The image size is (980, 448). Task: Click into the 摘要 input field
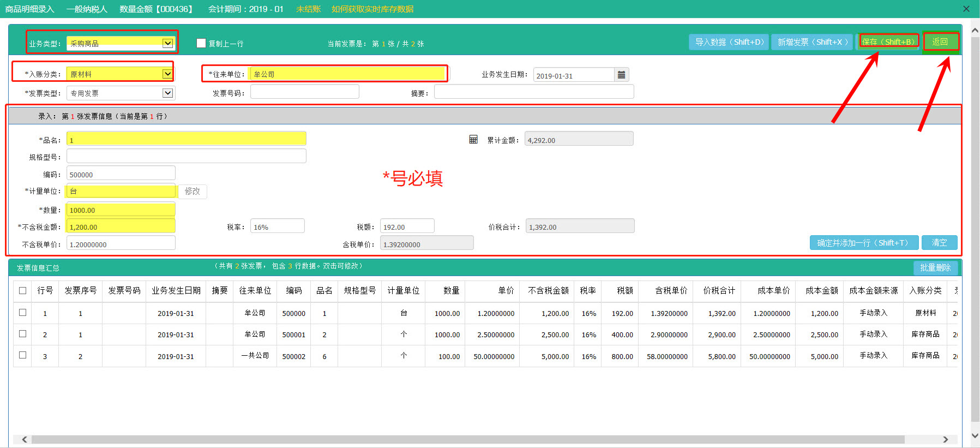pos(534,92)
